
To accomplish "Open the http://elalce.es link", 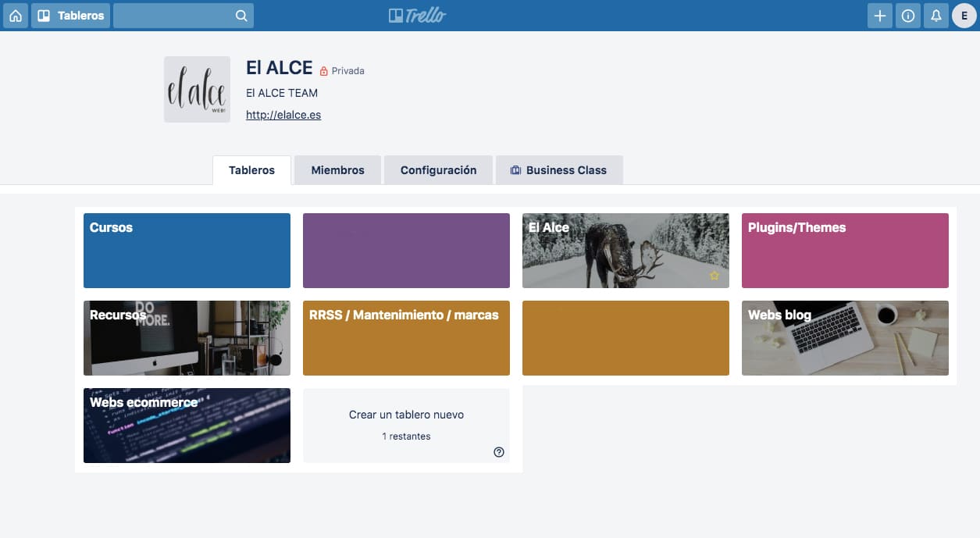I will (x=283, y=115).
